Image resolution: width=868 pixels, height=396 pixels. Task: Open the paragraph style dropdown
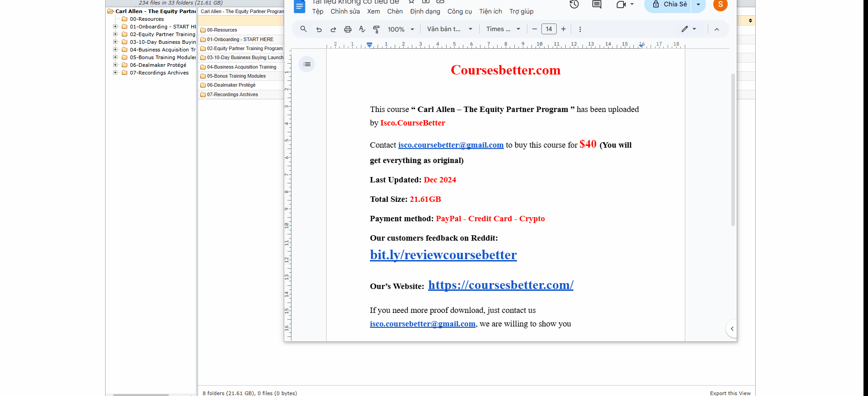[x=449, y=29]
